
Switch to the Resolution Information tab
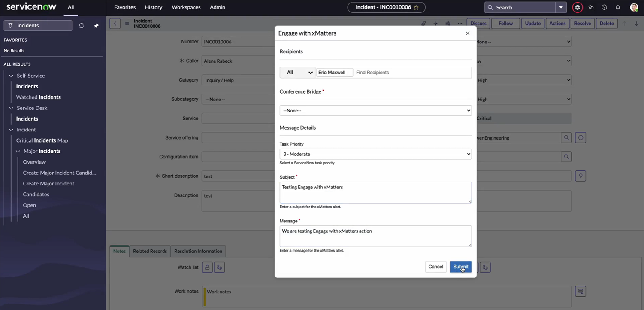pyautogui.click(x=198, y=251)
